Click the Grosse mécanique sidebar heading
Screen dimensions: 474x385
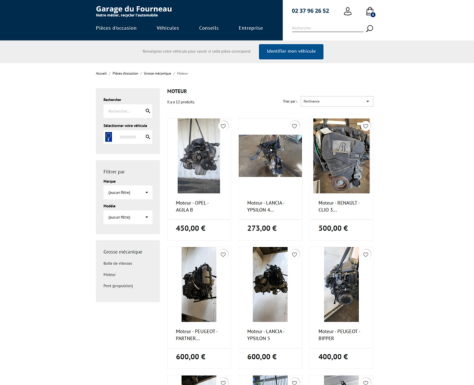pos(123,252)
